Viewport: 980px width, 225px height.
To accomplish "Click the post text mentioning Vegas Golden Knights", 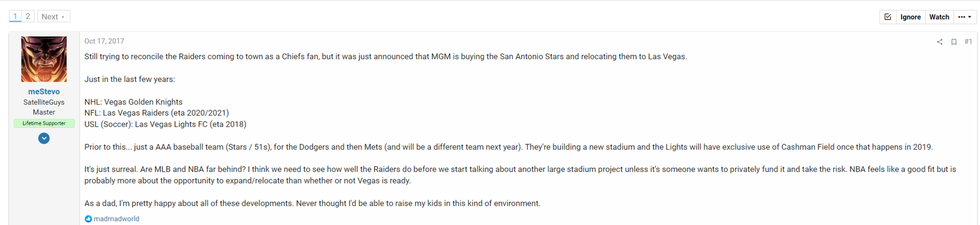I will click(133, 102).
